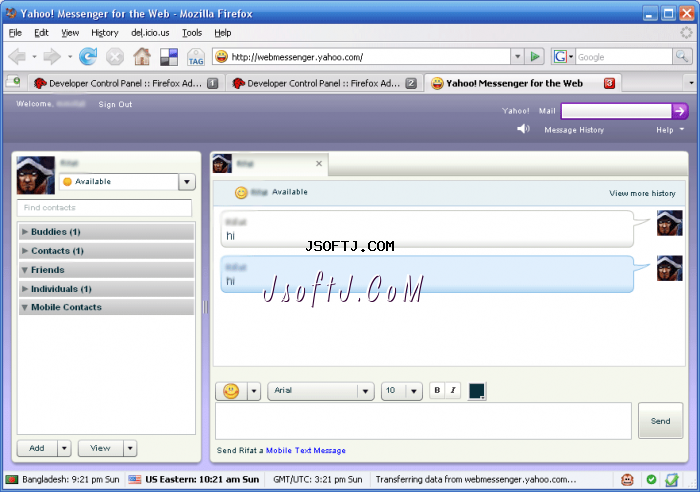700x492 pixels.
Task: Click the View button in contacts panel
Action: coord(100,448)
